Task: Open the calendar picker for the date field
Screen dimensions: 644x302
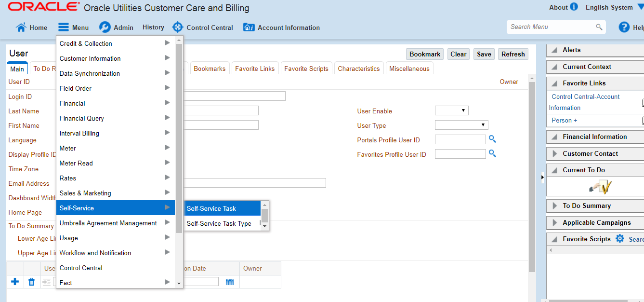Action: point(230,281)
